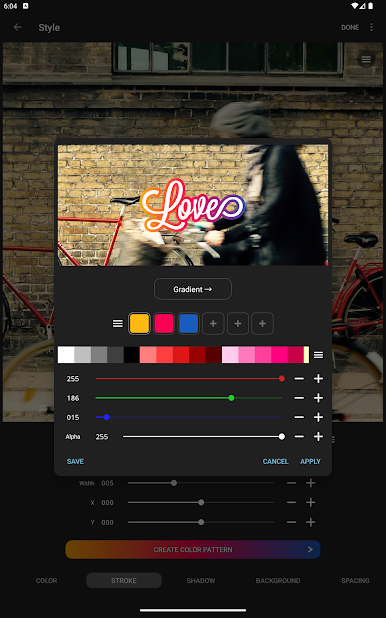Click the blue channel slider handle
The height and width of the screenshot is (618, 386).
click(x=106, y=417)
